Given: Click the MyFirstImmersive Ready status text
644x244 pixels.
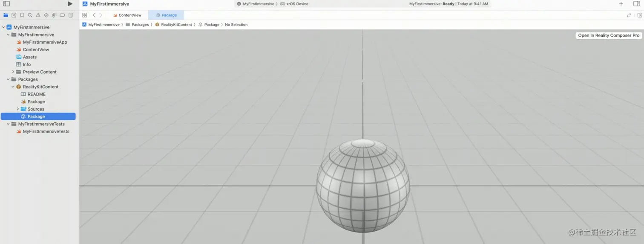Looking at the screenshot, I should coord(448,4).
